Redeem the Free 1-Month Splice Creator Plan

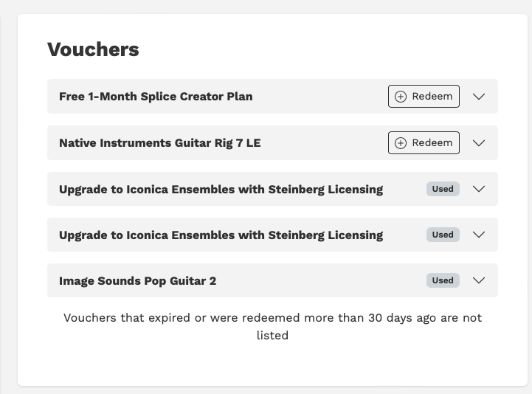pos(424,97)
